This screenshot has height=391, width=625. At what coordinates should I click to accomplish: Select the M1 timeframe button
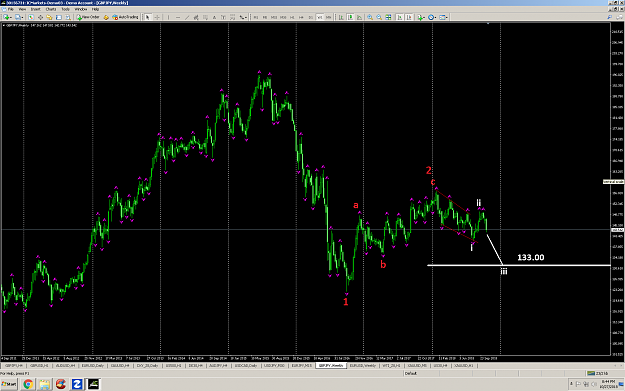tap(256, 17)
